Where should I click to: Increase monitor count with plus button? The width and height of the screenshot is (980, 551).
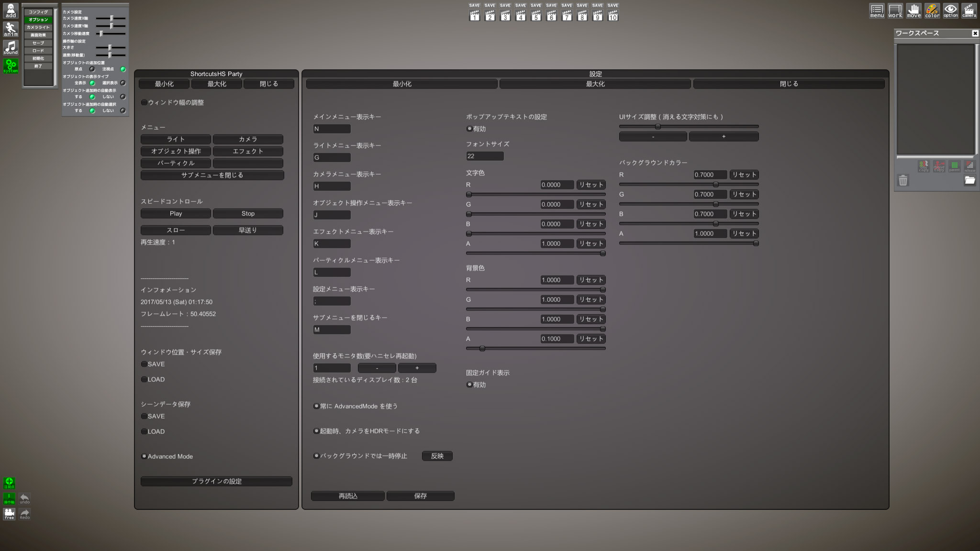(417, 368)
